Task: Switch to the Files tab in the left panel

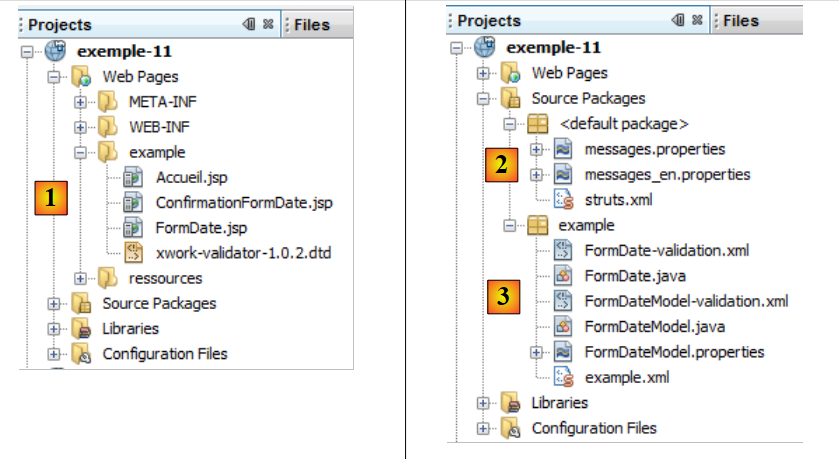Action: pyautogui.click(x=311, y=25)
